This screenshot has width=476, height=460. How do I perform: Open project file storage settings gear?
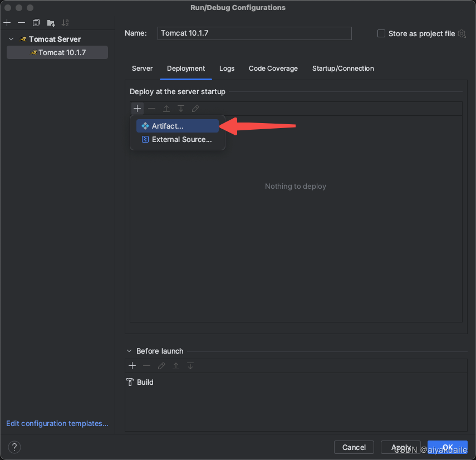(462, 33)
